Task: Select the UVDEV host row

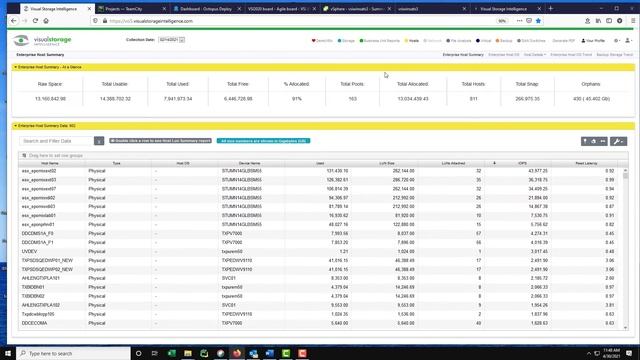Action: pyautogui.click(x=320, y=251)
